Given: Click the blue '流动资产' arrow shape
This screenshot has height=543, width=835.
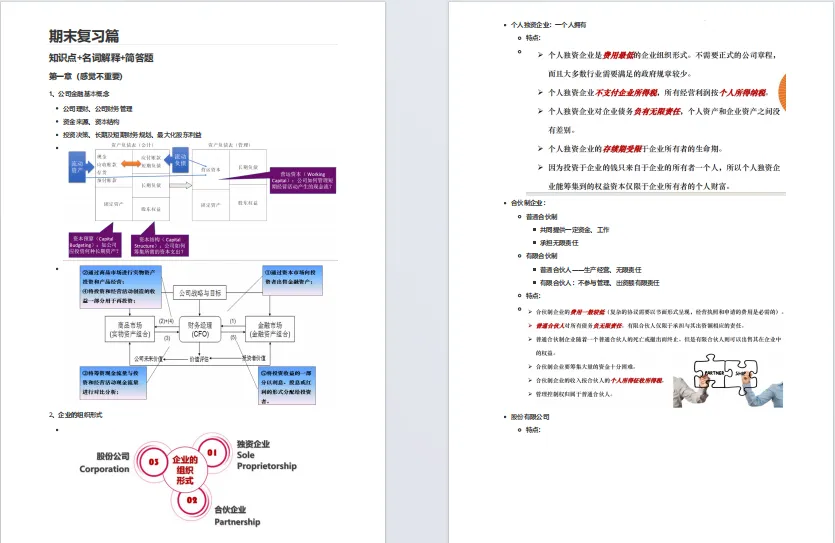Looking at the screenshot, I should tap(80, 167).
